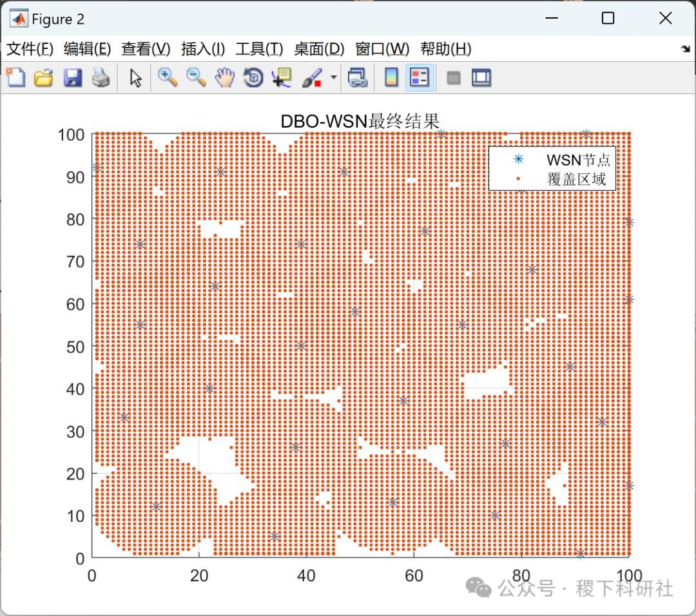This screenshot has height=616, width=696.
Task: Open the 窗口(W) menu
Action: pyautogui.click(x=382, y=49)
